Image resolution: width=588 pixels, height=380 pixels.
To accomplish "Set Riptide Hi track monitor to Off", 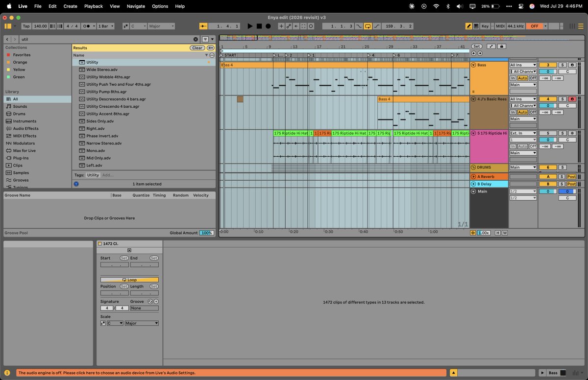I will click(x=532, y=146).
